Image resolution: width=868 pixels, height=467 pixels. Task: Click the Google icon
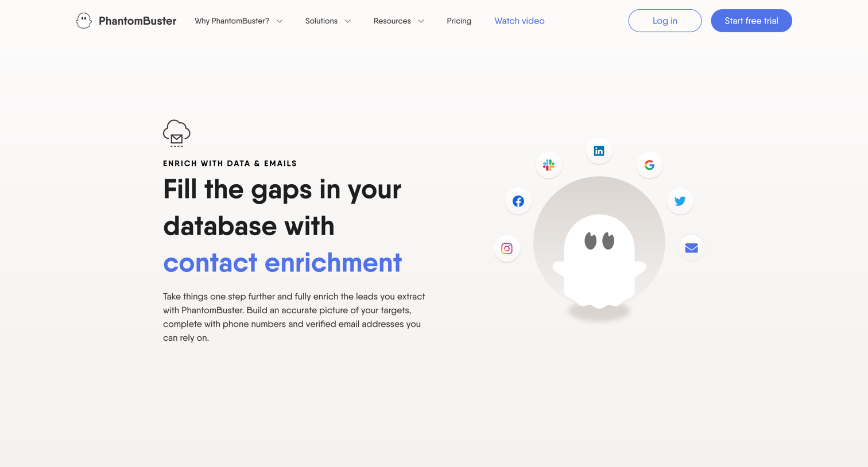click(649, 165)
